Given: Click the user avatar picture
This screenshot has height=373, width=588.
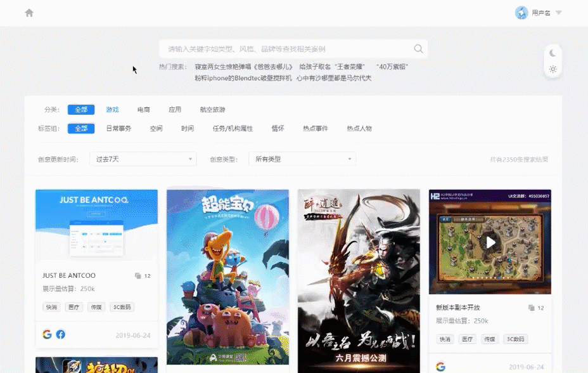Looking at the screenshot, I should [521, 13].
